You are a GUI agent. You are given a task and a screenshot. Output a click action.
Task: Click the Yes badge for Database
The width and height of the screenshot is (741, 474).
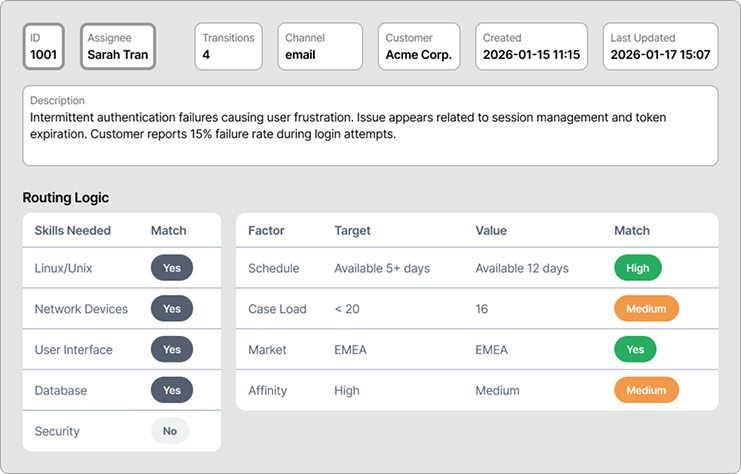[172, 390]
